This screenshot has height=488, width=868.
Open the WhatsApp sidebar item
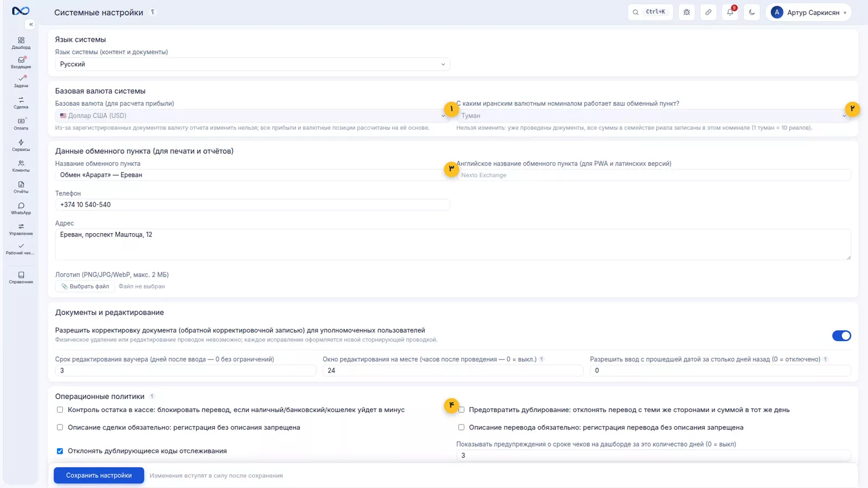pos(21,208)
